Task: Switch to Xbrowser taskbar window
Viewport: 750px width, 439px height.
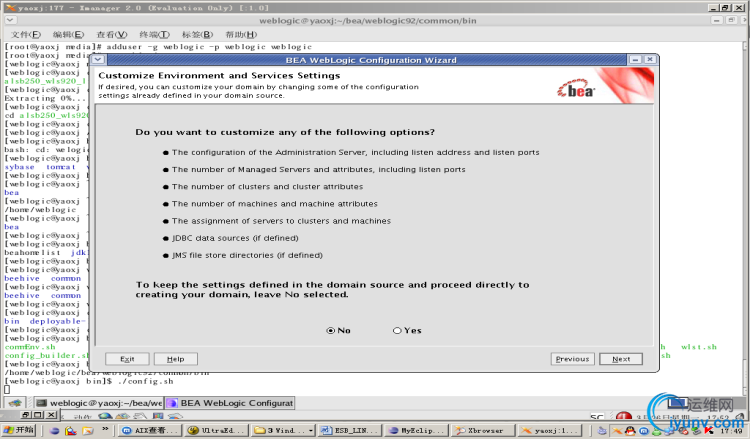Action: click(483, 430)
